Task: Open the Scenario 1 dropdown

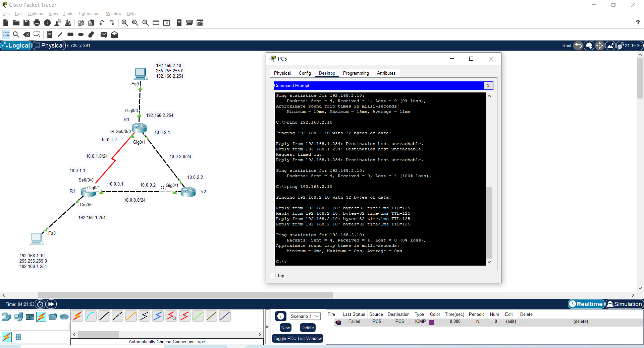Action: point(305,316)
